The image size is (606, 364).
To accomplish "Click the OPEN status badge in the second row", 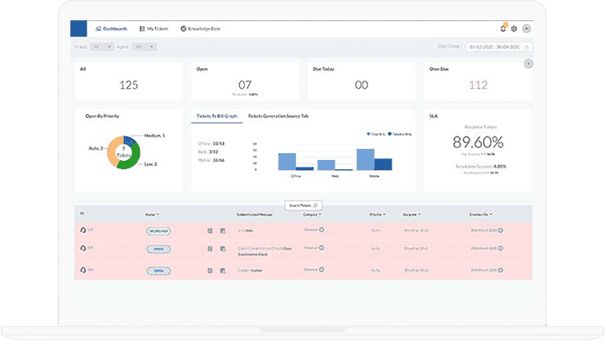I will (158, 250).
